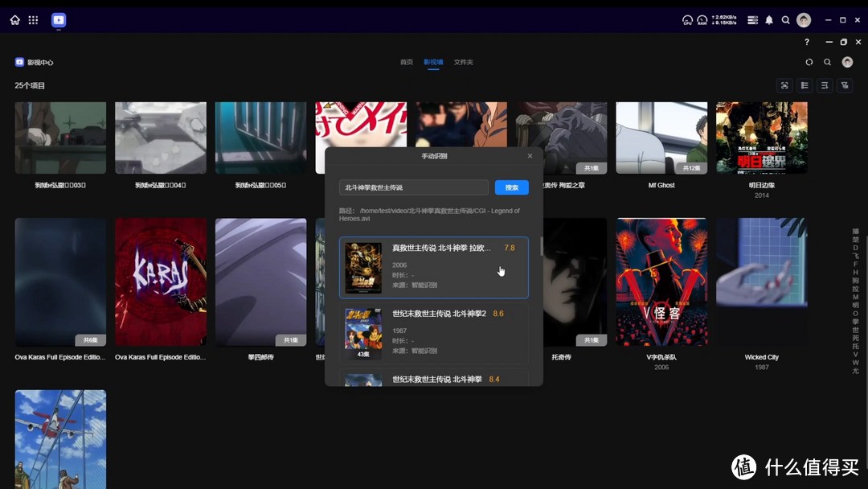
Task: Check the RAM usage gauge
Action: pos(702,20)
